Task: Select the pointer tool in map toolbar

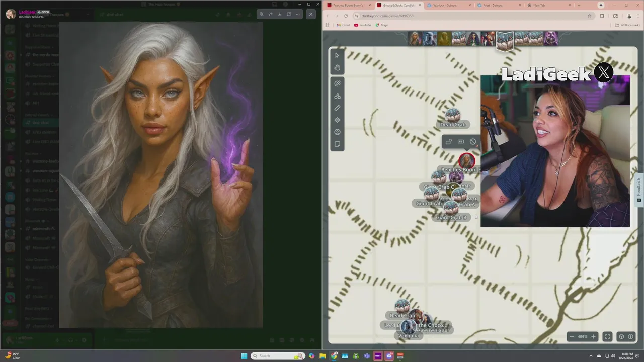Action: tap(337, 55)
